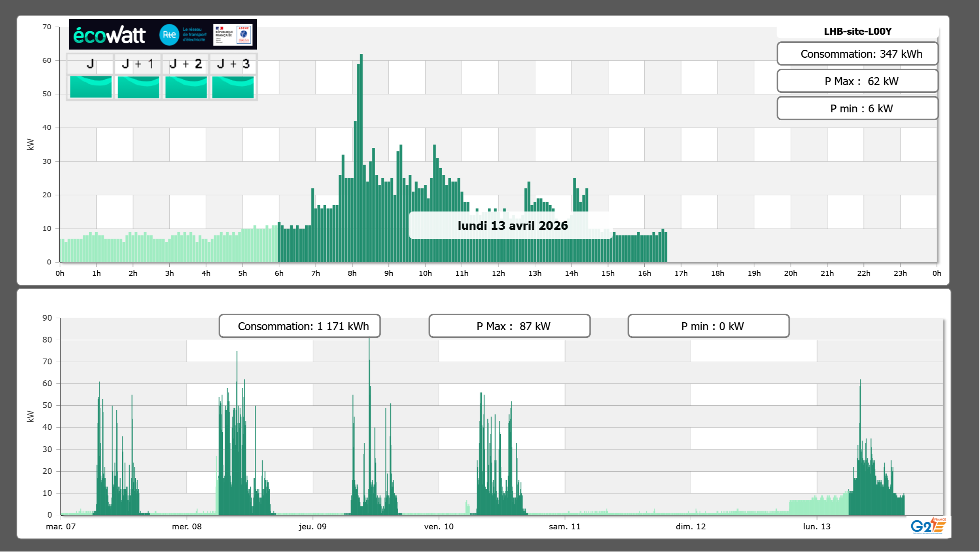Click the lun. 13 weekly axis label
This screenshot has height=552, width=980.
[x=816, y=527]
